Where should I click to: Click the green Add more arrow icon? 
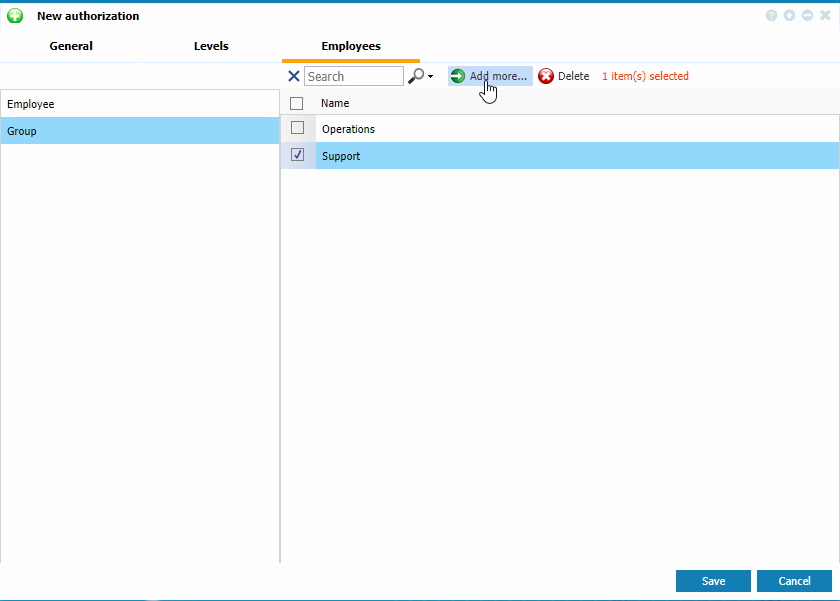pyautogui.click(x=458, y=76)
